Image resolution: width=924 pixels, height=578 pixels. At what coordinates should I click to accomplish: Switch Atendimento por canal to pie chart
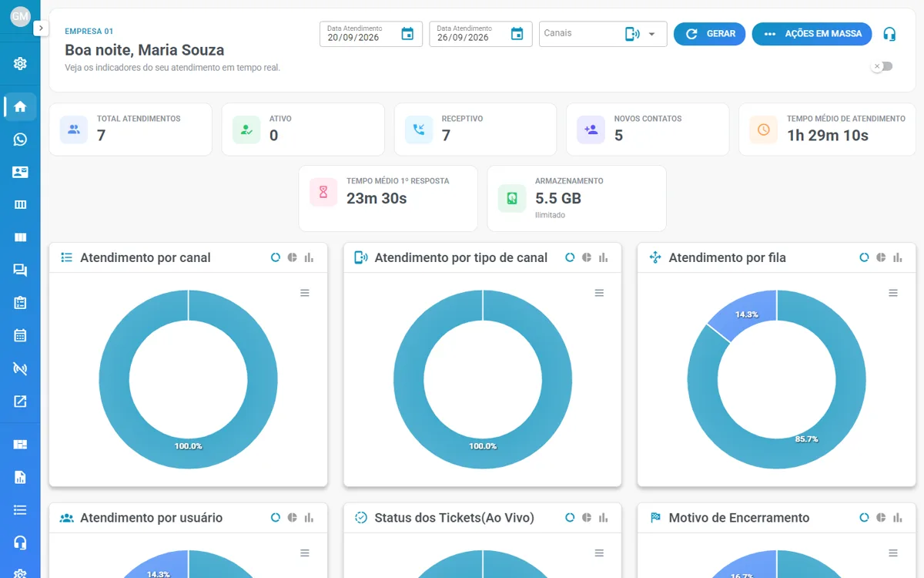293,257
